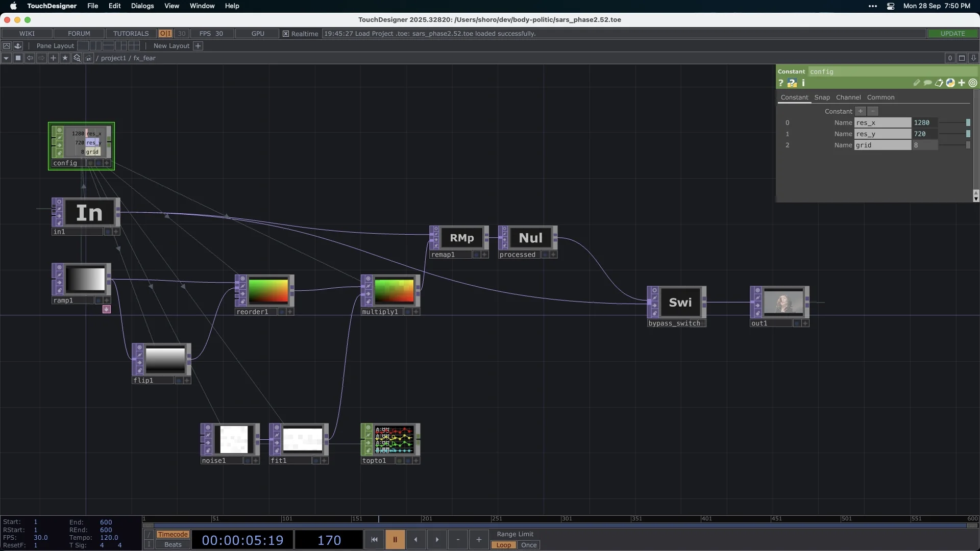The height and width of the screenshot is (551, 980).
Task: Open the Python language icon
Action: (950, 83)
